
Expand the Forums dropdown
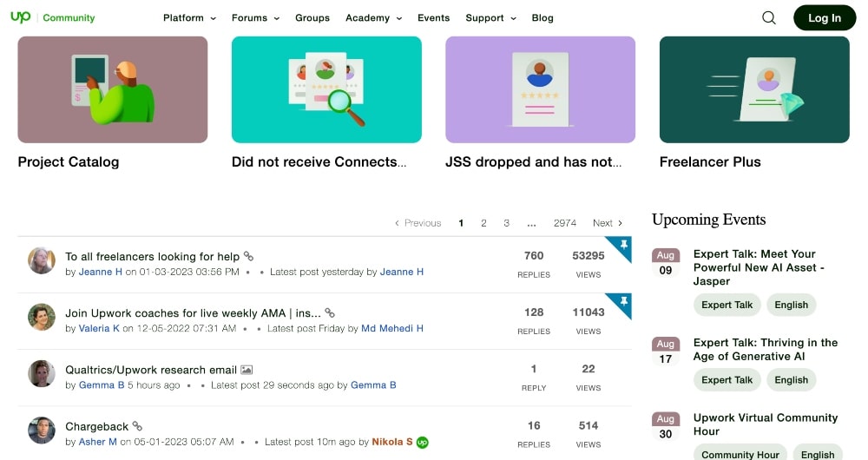[255, 17]
